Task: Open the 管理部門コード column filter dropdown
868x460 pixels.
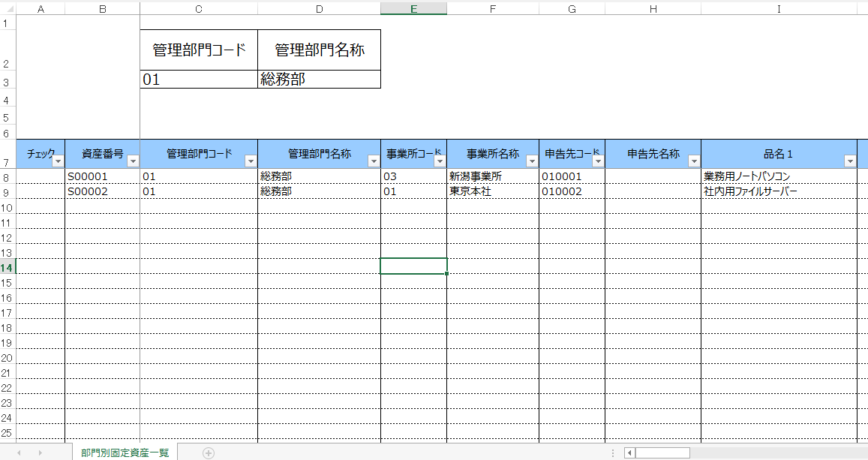Action: pos(251,161)
